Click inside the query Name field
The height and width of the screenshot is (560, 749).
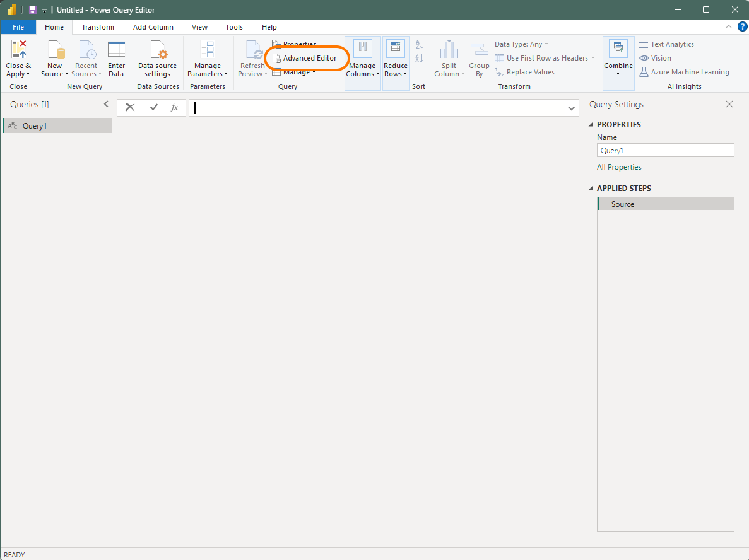(x=664, y=150)
